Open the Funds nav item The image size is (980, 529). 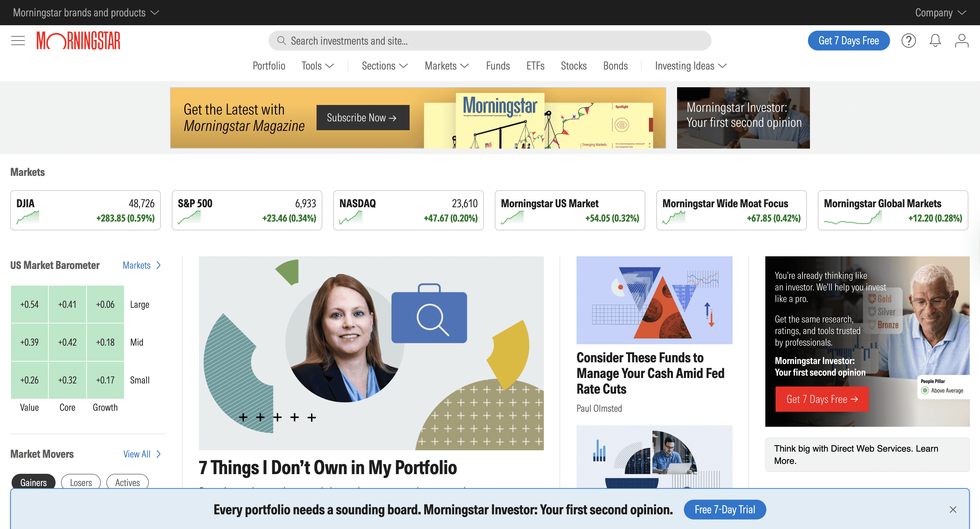(x=497, y=66)
